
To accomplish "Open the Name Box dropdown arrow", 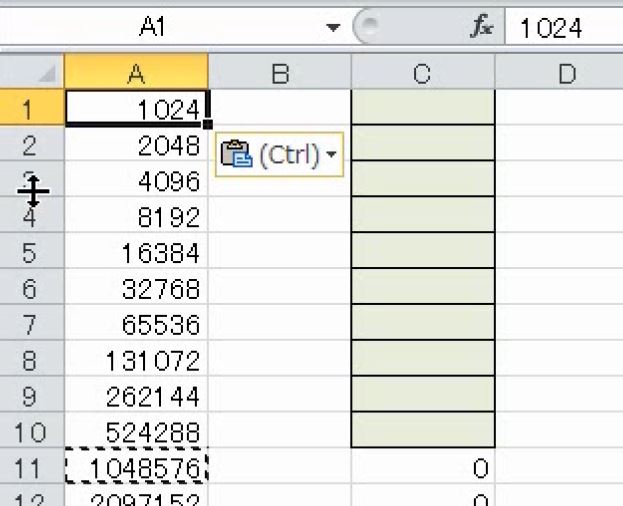I will [x=333, y=27].
